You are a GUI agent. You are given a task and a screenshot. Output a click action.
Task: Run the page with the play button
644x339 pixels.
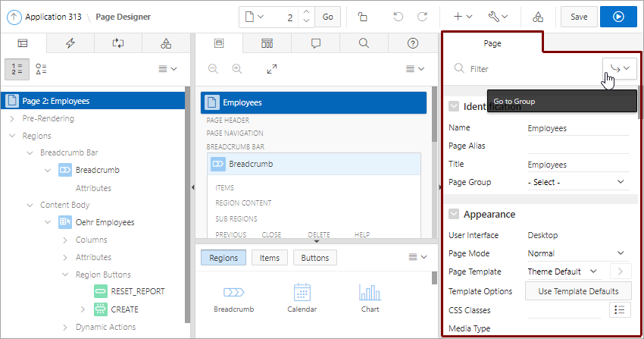click(618, 17)
